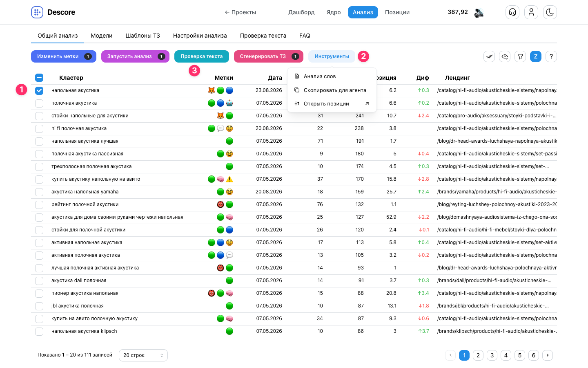Open the filter funnel icon
The height and width of the screenshot is (368, 588).
coord(520,56)
